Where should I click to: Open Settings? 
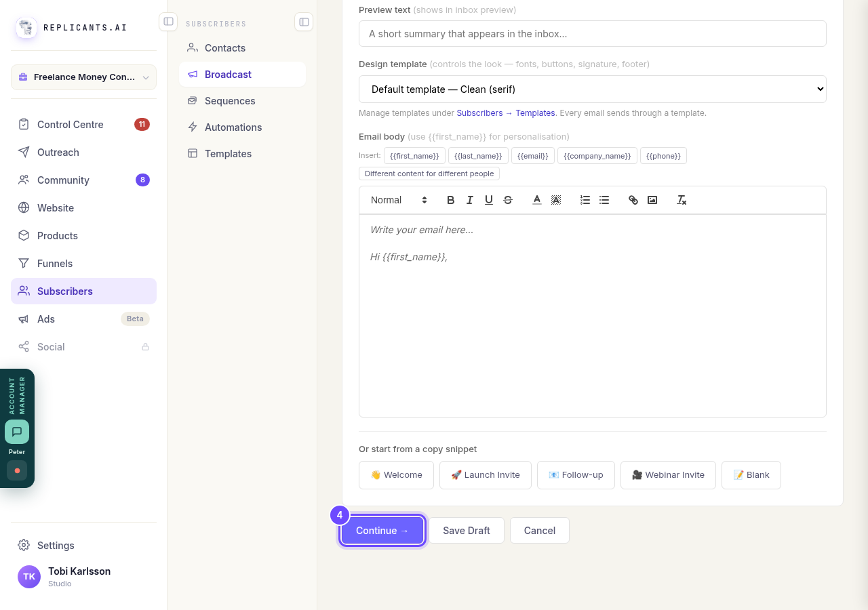click(83, 546)
